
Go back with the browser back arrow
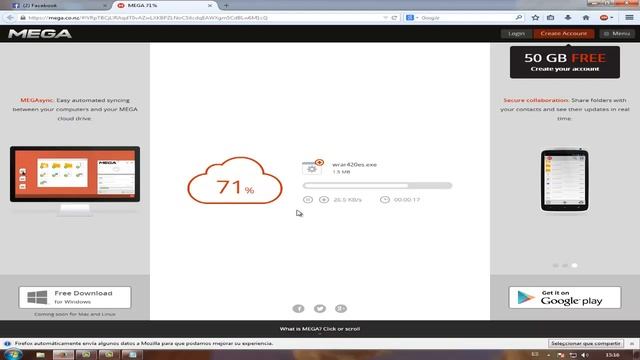pyautogui.click(x=10, y=18)
